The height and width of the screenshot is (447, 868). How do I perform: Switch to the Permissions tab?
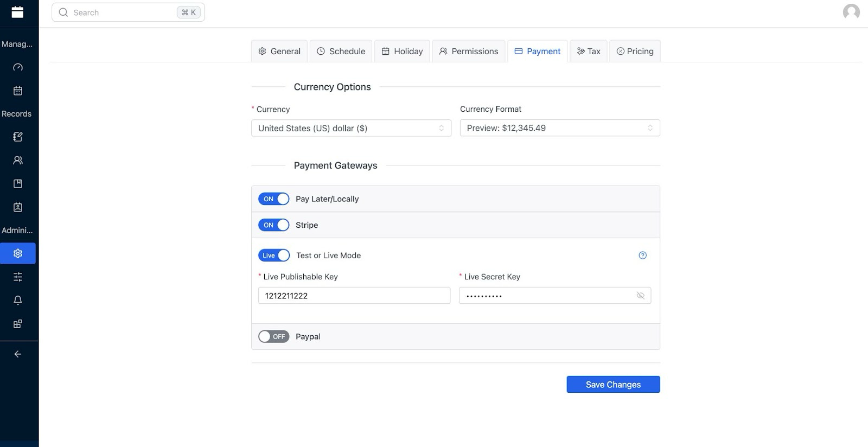tap(469, 51)
